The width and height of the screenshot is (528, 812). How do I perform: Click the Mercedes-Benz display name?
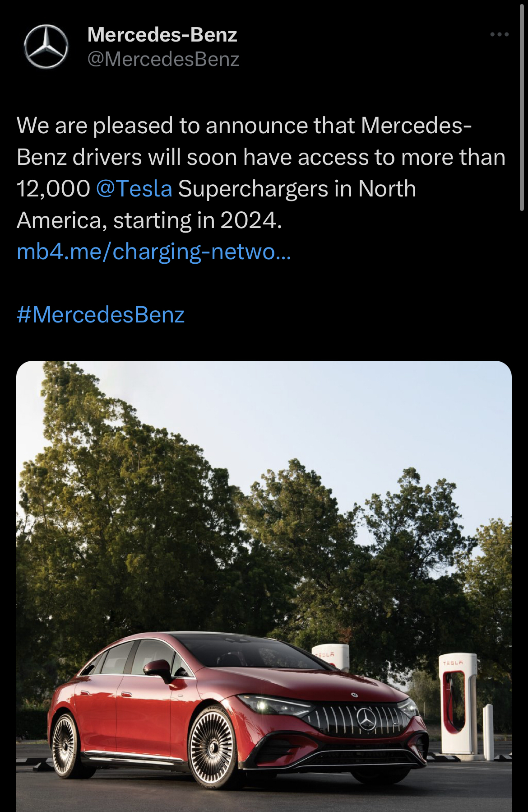pyautogui.click(x=162, y=34)
